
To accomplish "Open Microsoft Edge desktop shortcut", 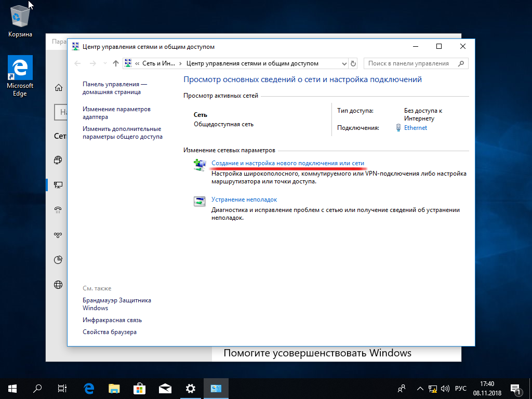I will [x=20, y=76].
